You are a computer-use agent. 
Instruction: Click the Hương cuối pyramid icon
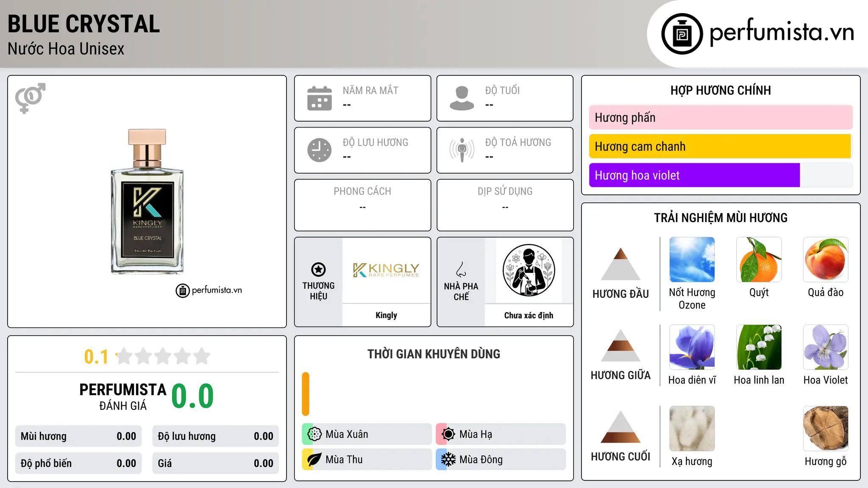(x=620, y=427)
